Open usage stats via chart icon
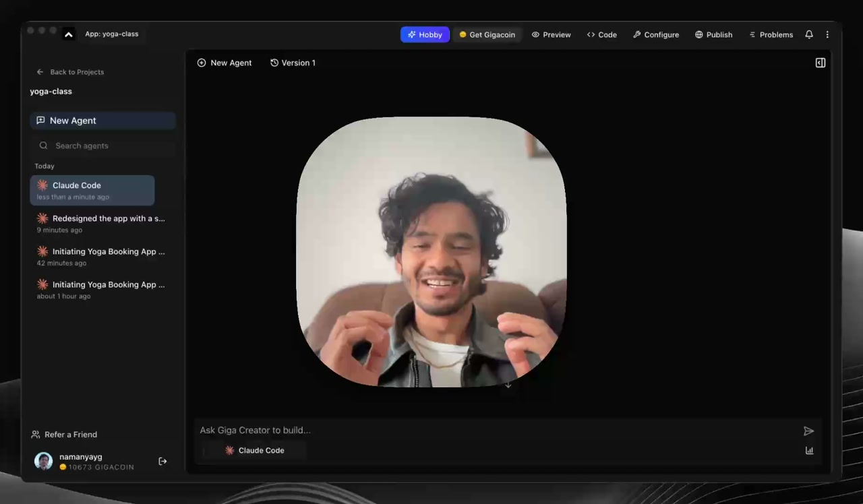This screenshot has width=863, height=504. coord(809,450)
